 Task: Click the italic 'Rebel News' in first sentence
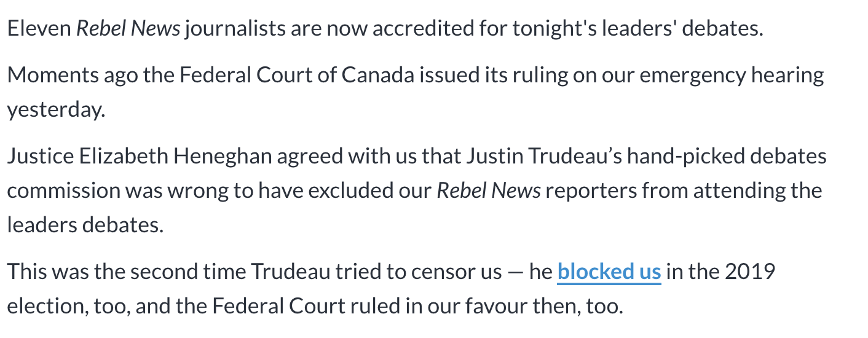(128, 29)
